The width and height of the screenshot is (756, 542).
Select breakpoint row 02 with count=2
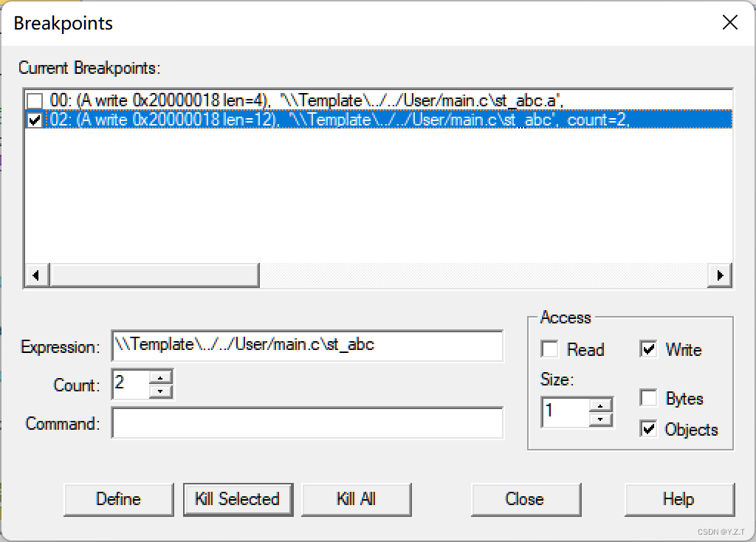(x=379, y=120)
